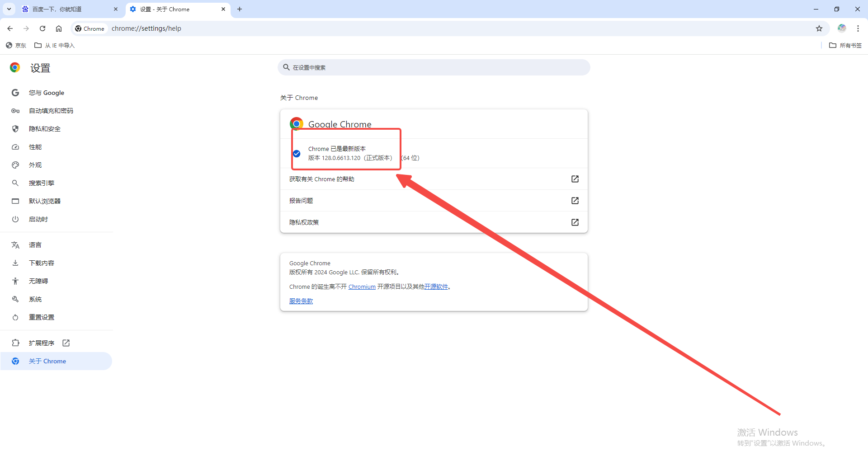This screenshot has width=868, height=470.
Task: Click the address bar URL chrome://settings/help
Action: pos(146,28)
